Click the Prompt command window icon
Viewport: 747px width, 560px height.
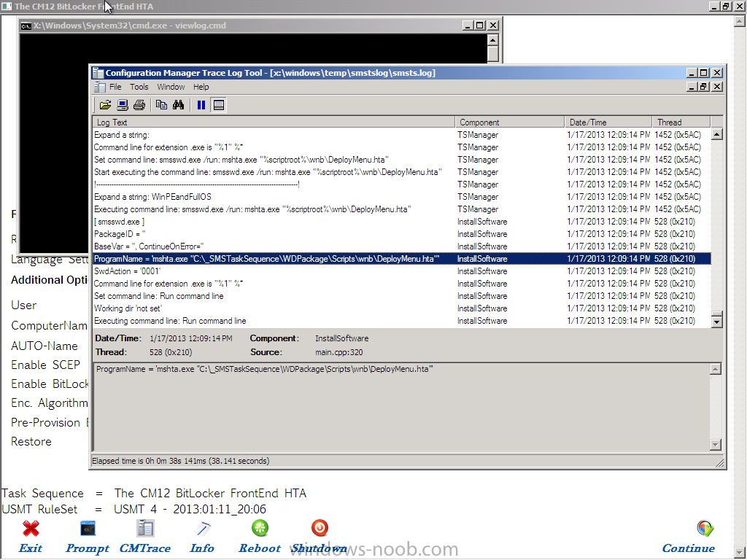(x=88, y=529)
